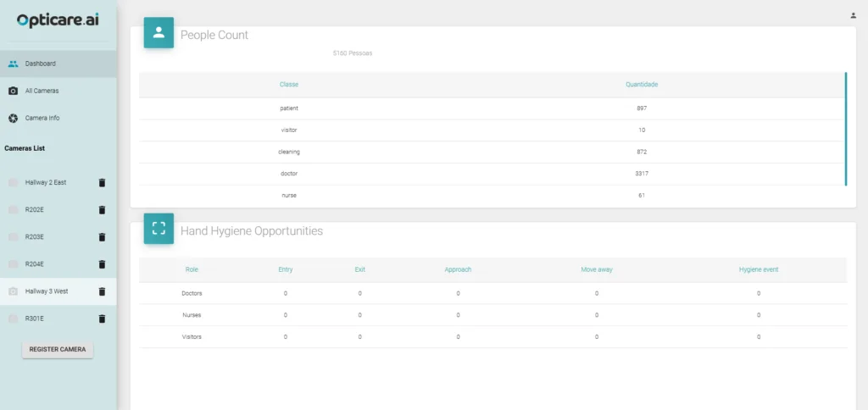Click the People Count table scrollbar
Screen dimensions: 868x410
click(x=846, y=129)
